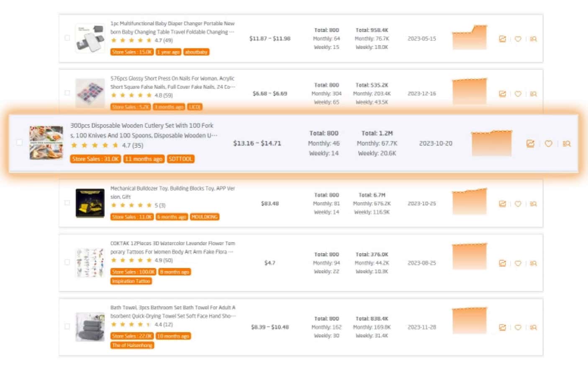Click find-similar icon for Bath Towel row
The height and width of the screenshot is (372, 588).
[533, 328]
